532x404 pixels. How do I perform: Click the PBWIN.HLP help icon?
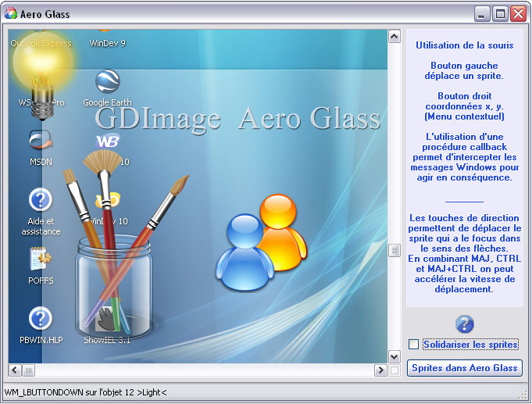41,319
